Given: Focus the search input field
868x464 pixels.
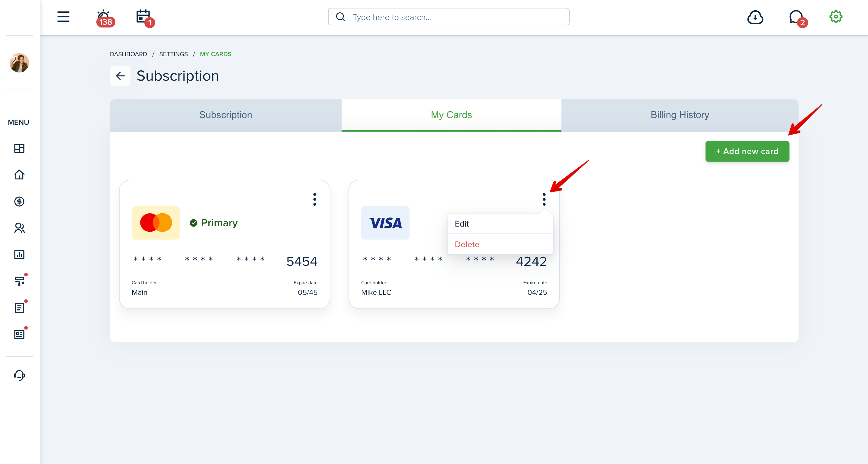Looking at the screenshot, I should coord(448,17).
